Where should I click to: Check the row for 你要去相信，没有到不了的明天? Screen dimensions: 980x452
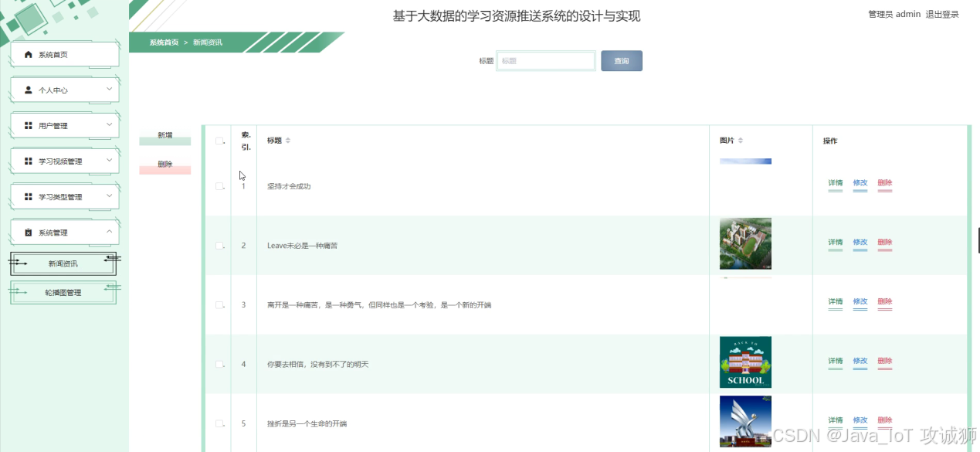pyautogui.click(x=219, y=364)
